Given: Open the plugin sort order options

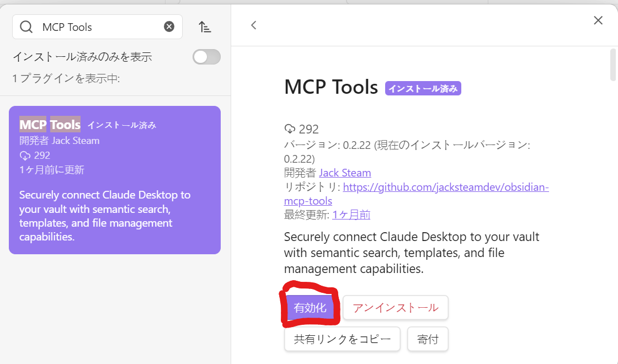Looking at the screenshot, I should (x=205, y=27).
